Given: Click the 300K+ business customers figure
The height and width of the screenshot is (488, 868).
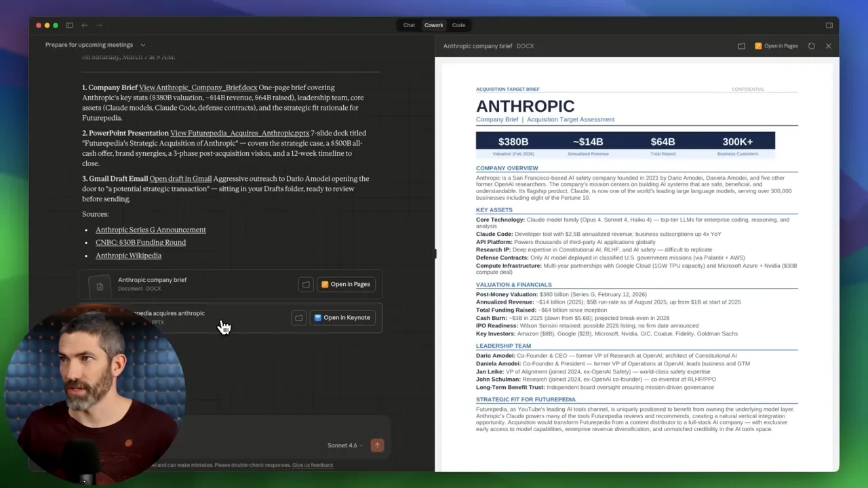Looking at the screenshot, I should coord(737,142).
